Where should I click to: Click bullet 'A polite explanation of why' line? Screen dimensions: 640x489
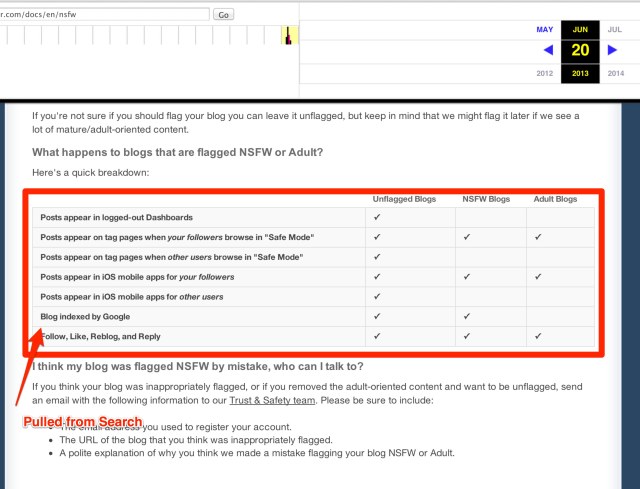[257, 453]
